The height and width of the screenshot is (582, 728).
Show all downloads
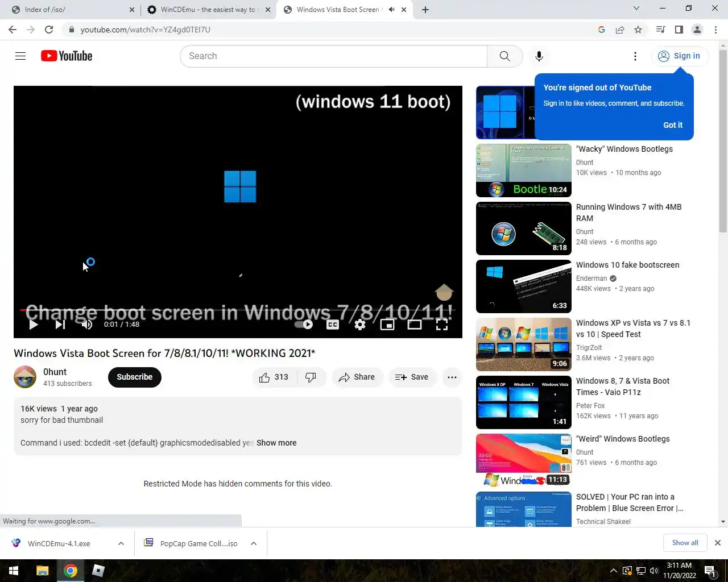click(x=685, y=543)
